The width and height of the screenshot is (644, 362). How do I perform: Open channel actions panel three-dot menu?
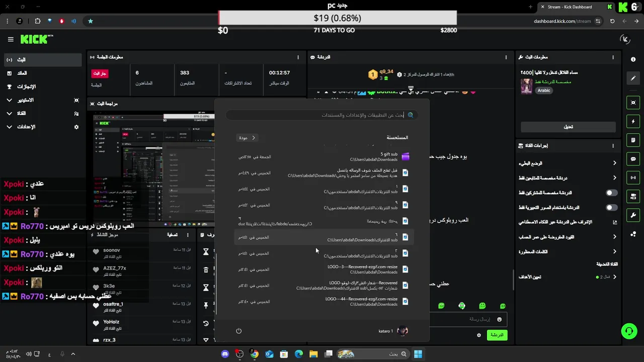point(613,146)
